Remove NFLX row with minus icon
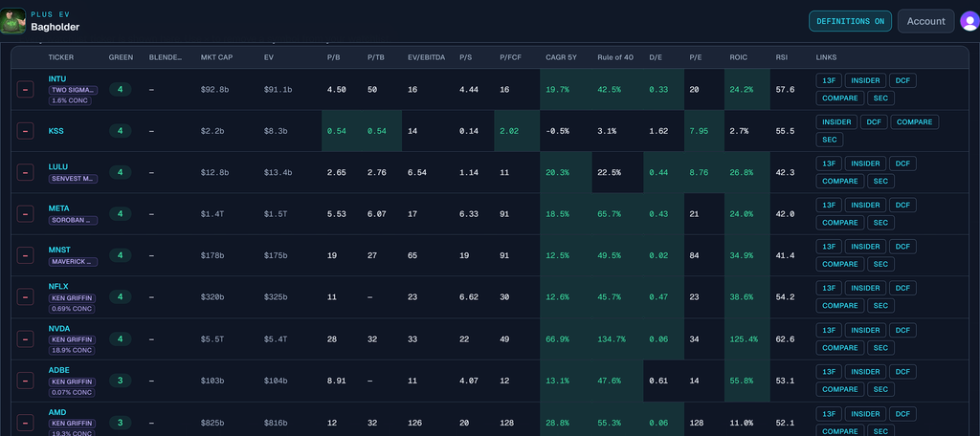This screenshot has height=436, width=980. [25, 297]
